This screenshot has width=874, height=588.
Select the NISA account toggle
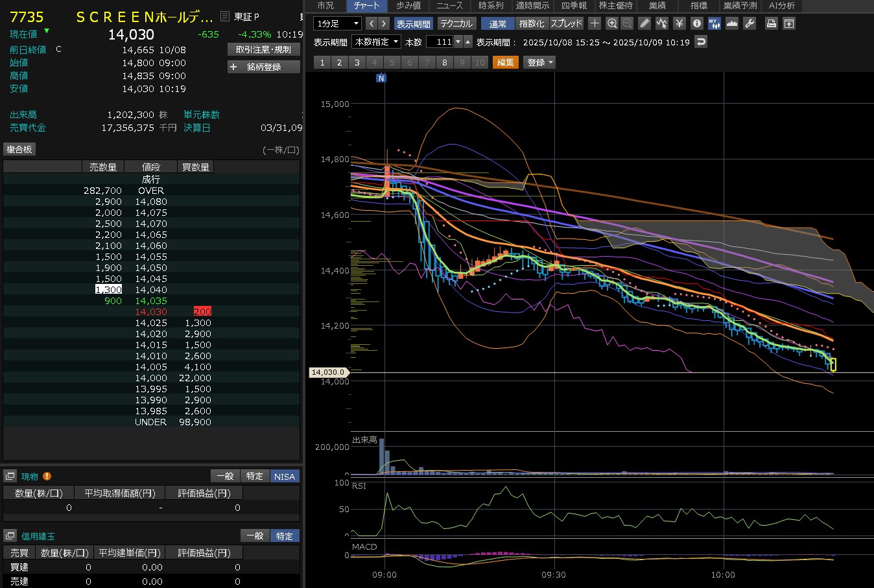coord(285,476)
